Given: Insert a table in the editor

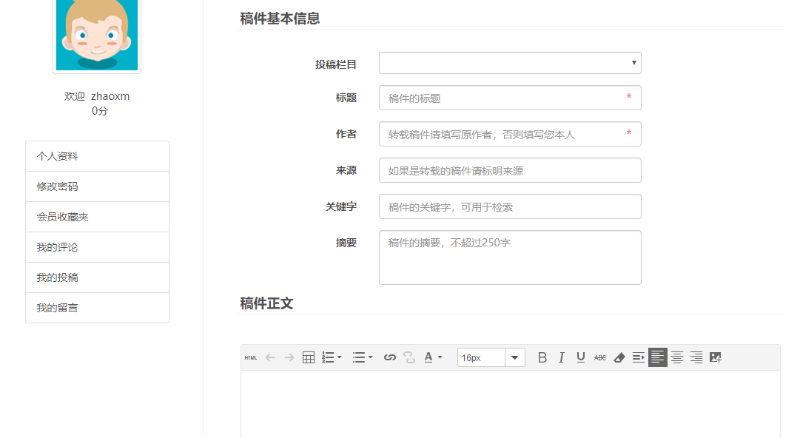Looking at the screenshot, I should pos(309,358).
